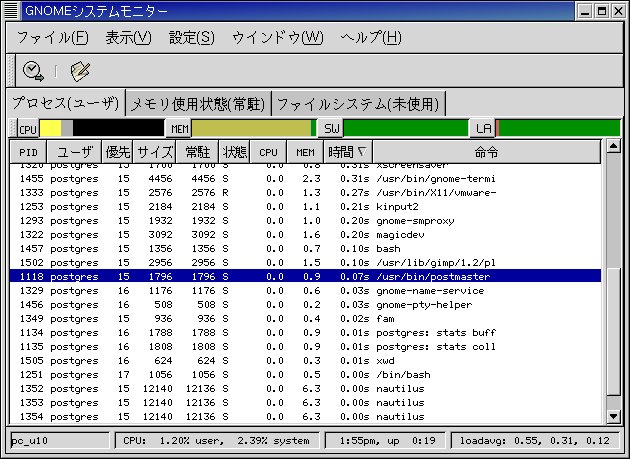630x459 pixels.
Task: Click the clock refresh toolbar icon
Action: click(33, 71)
